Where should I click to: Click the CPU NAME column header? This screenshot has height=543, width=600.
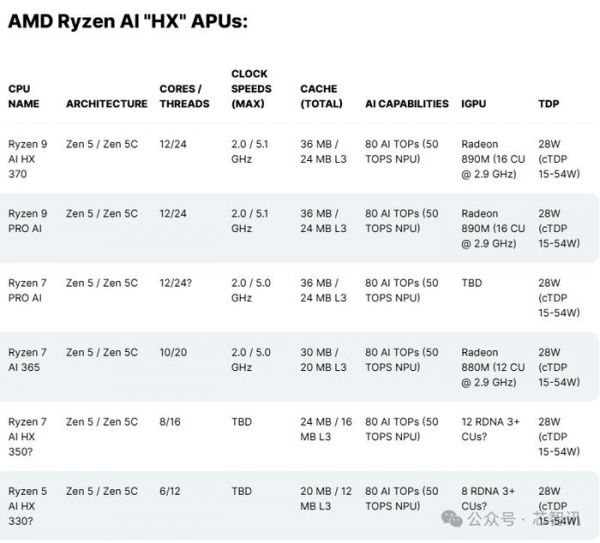pyautogui.click(x=25, y=96)
